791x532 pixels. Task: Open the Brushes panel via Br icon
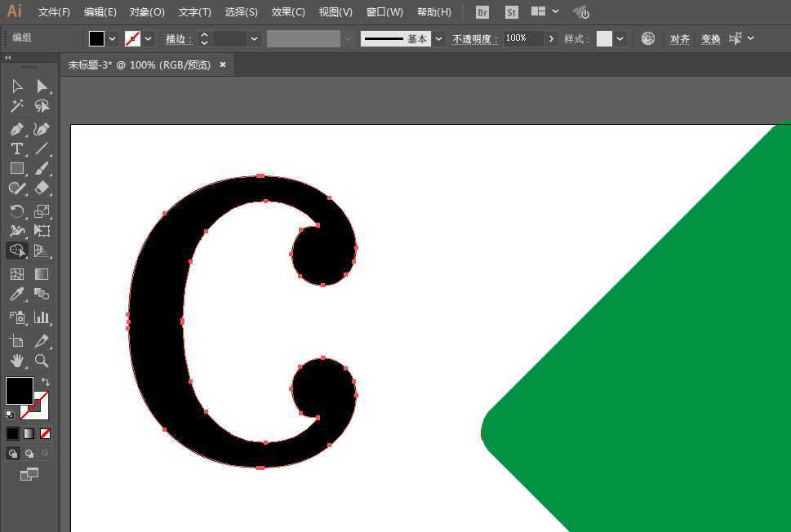pyautogui.click(x=481, y=11)
